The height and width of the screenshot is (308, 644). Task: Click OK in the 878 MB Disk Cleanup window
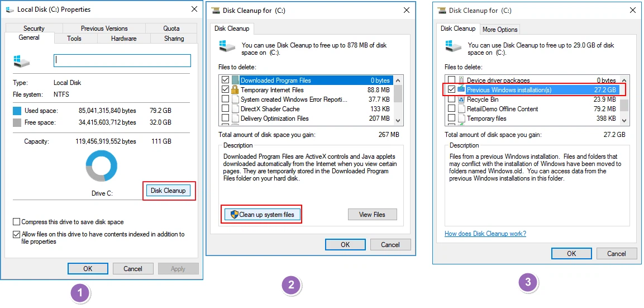pyautogui.click(x=345, y=245)
